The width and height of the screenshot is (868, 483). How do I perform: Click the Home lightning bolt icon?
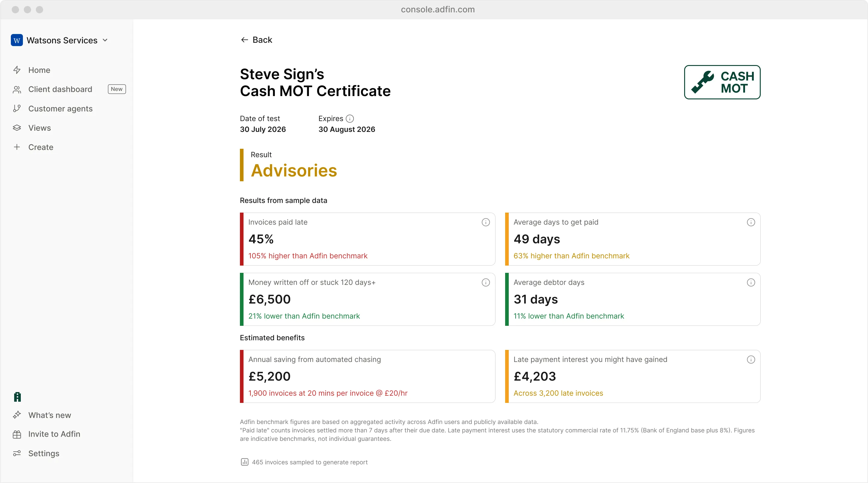click(x=17, y=70)
